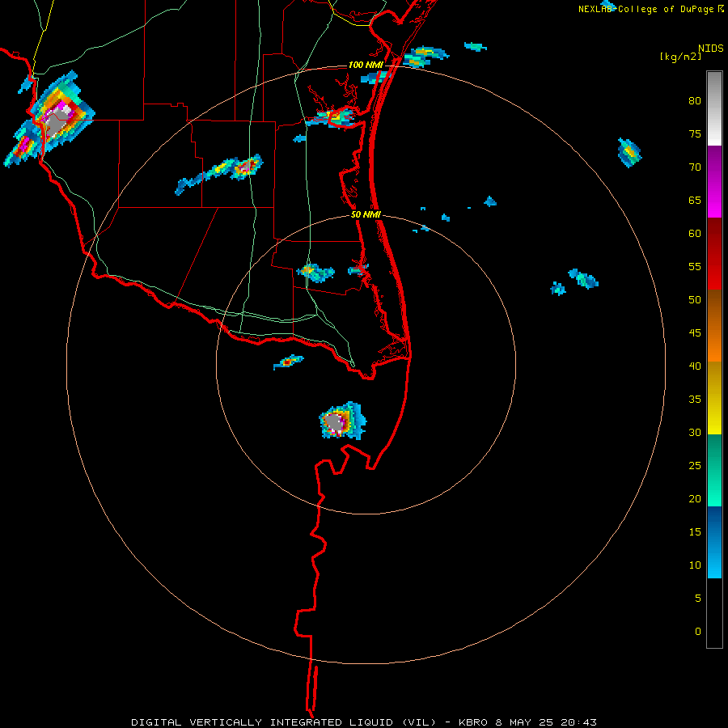
Task: Click the legend value 30
Action: [695, 432]
